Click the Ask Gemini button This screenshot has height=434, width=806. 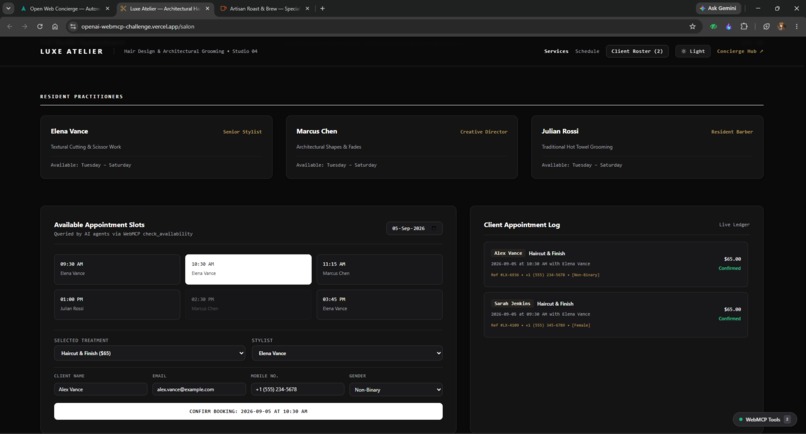point(719,8)
